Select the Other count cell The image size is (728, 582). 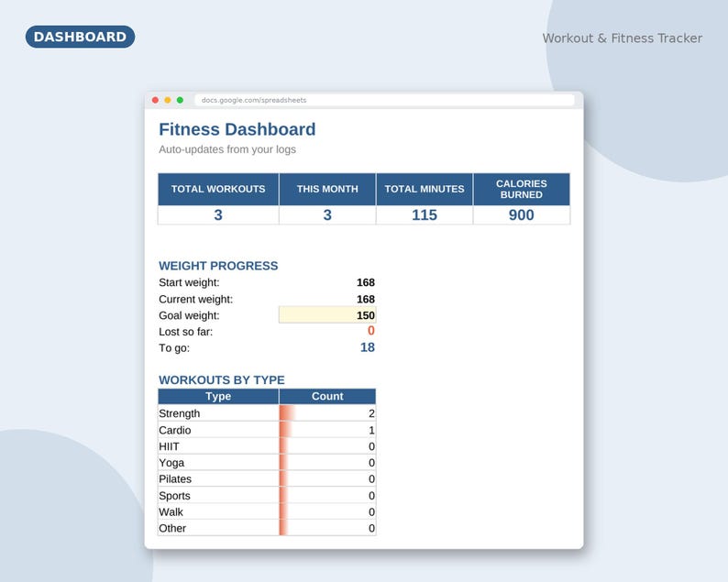click(327, 528)
